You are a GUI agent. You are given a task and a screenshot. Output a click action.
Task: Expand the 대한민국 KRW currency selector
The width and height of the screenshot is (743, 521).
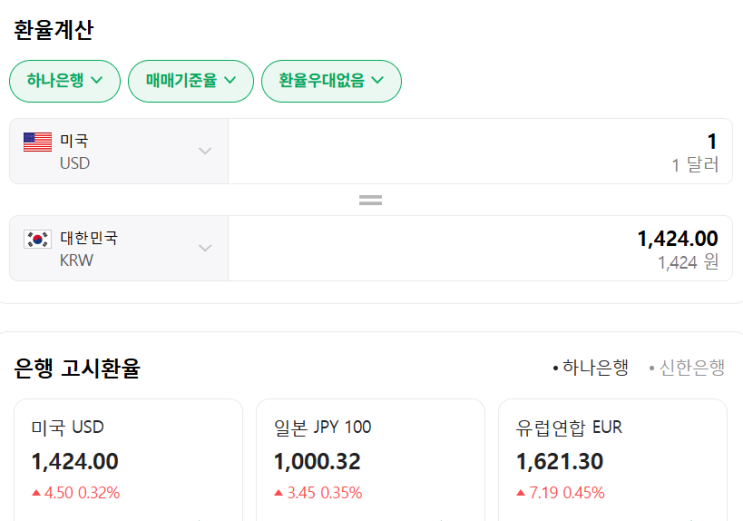(x=119, y=248)
